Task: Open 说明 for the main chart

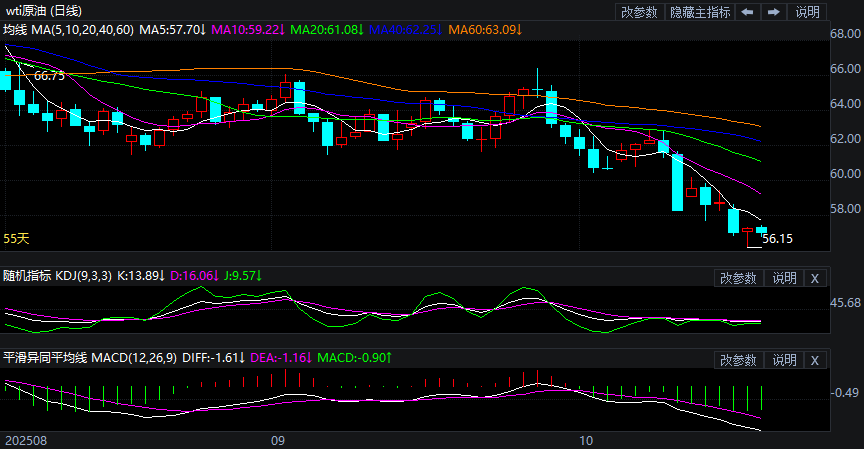Action: pos(807,12)
